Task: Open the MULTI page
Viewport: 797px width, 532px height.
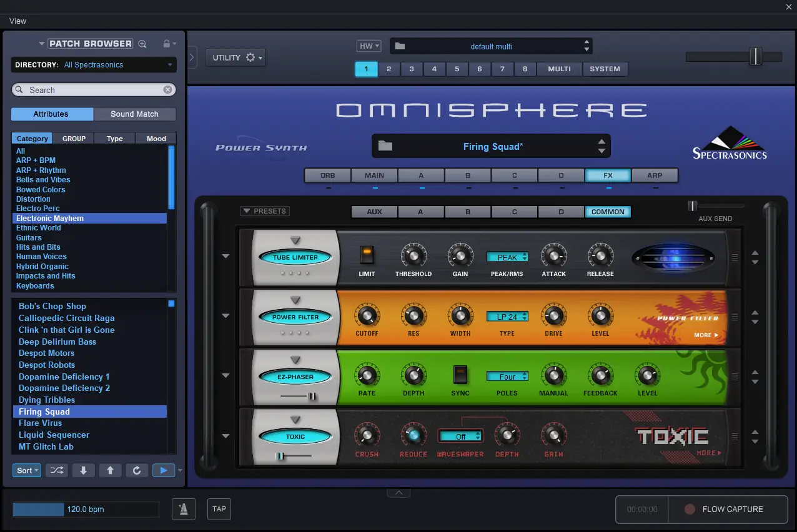Action: click(x=559, y=69)
